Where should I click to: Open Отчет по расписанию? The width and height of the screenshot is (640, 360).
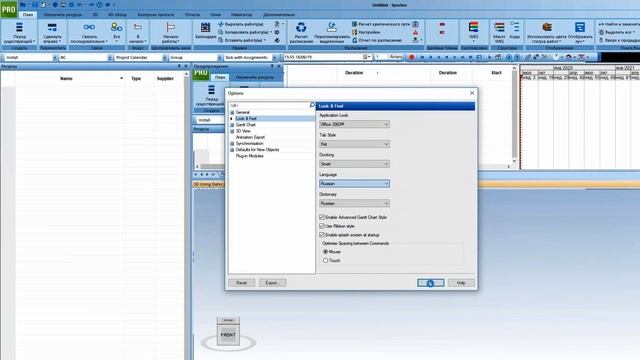pyautogui.click(x=377, y=40)
